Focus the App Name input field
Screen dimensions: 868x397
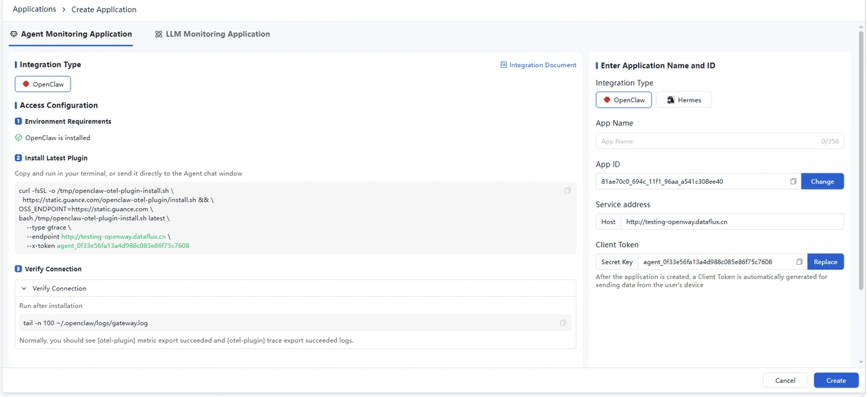point(719,141)
